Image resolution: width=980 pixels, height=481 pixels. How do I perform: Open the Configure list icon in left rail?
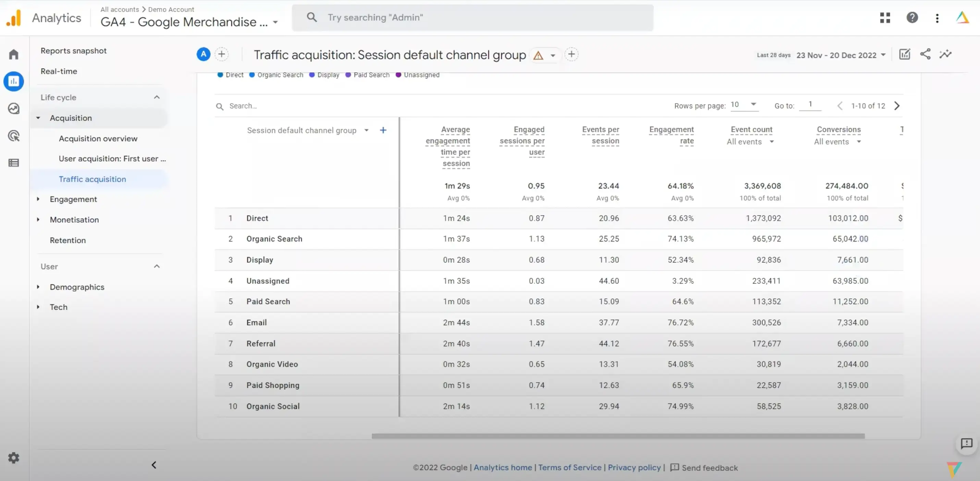14,163
